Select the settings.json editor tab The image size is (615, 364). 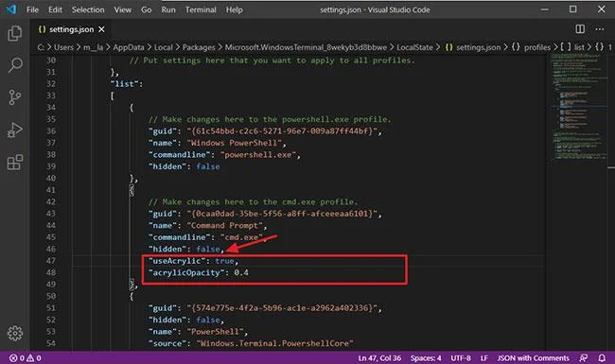click(71, 29)
